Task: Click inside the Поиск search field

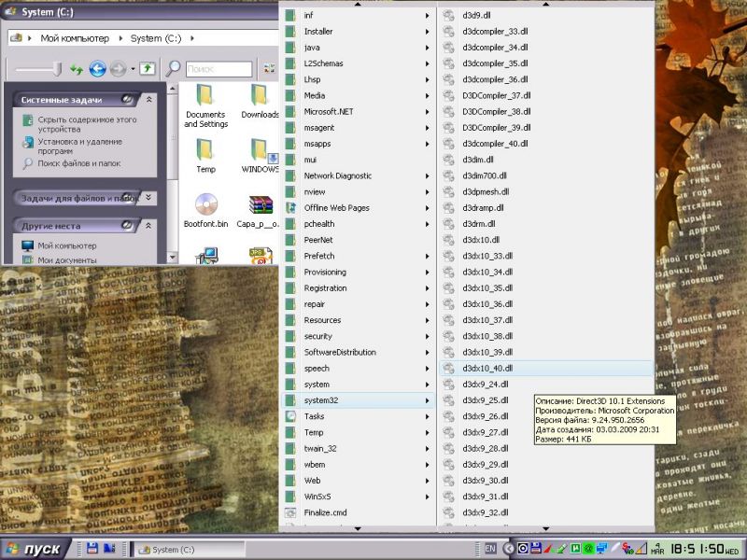Action: pyautogui.click(x=218, y=69)
